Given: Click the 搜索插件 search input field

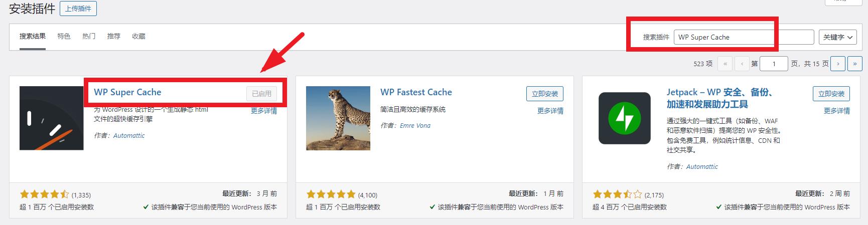Looking at the screenshot, I should [744, 37].
